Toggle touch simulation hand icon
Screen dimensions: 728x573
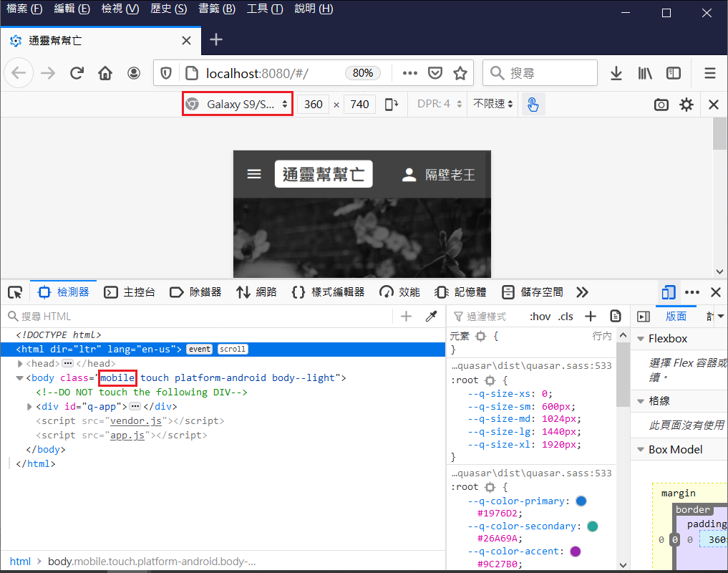click(533, 104)
